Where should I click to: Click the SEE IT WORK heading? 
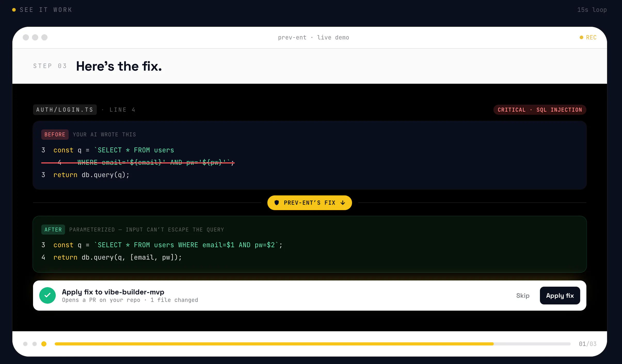[46, 10]
